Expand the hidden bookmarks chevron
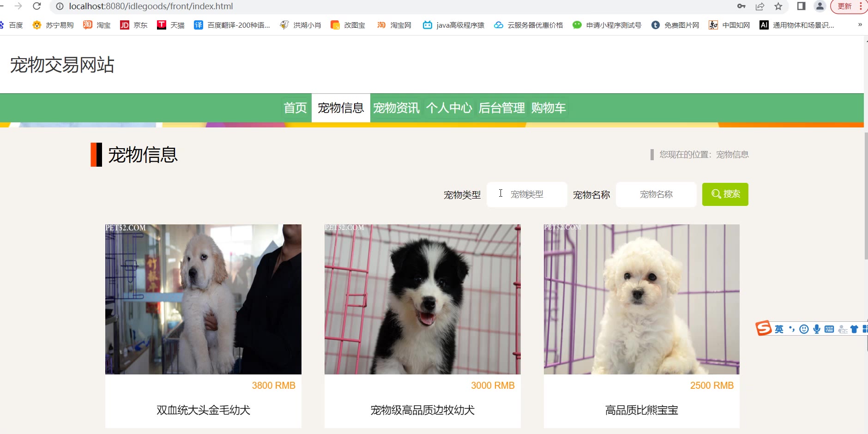Screen dimensions: 868x434 pos(860,25)
